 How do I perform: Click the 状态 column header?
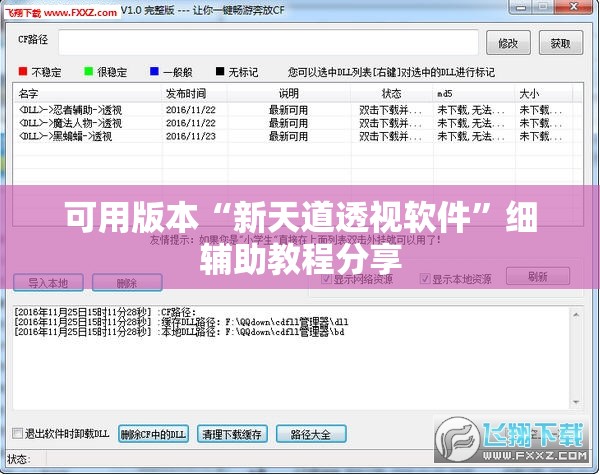tap(391, 93)
